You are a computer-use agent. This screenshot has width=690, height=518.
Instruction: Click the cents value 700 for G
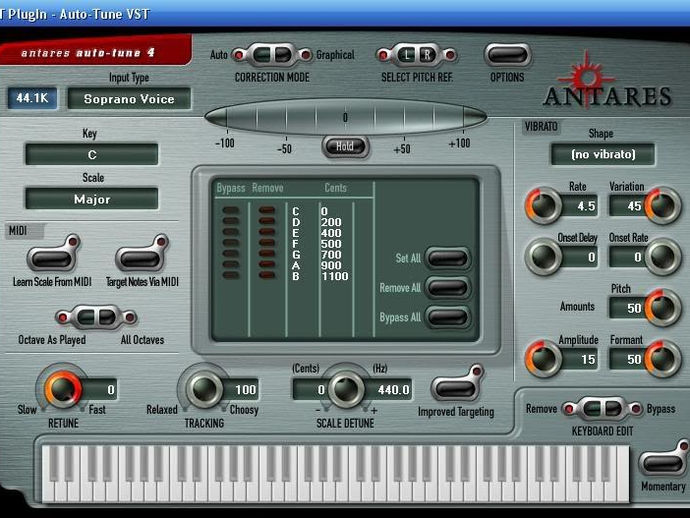pyautogui.click(x=331, y=254)
